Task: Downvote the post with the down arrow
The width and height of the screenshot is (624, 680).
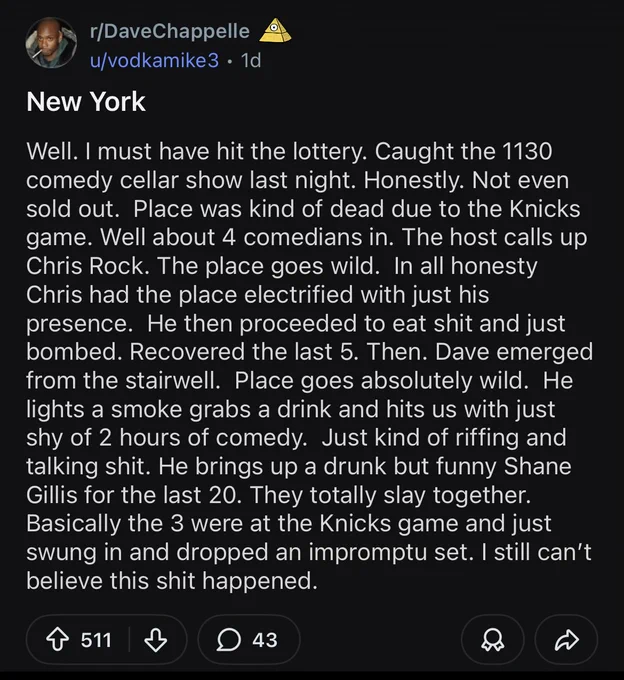Action: pos(156,640)
